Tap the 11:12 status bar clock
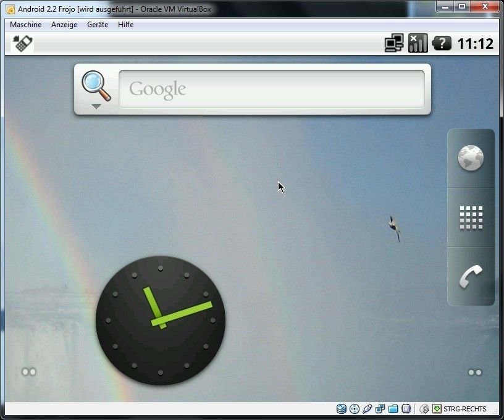504x420 pixels. point(475,44)
